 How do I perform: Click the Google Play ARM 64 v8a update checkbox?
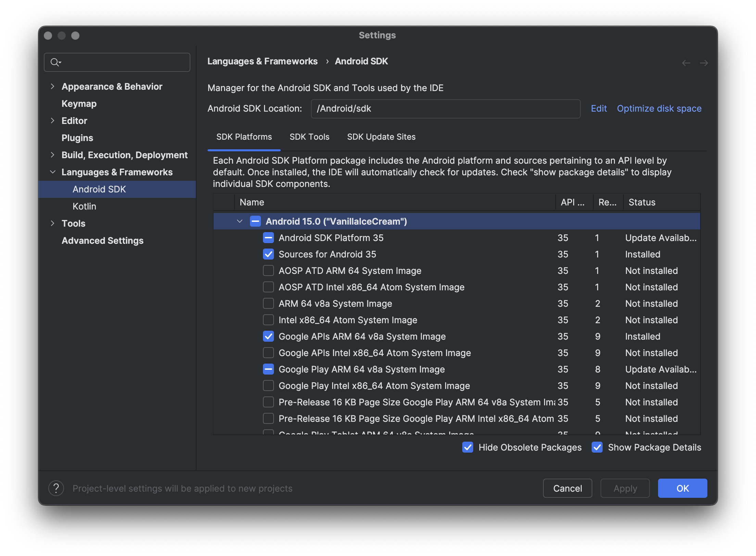[x=268, y=369]
